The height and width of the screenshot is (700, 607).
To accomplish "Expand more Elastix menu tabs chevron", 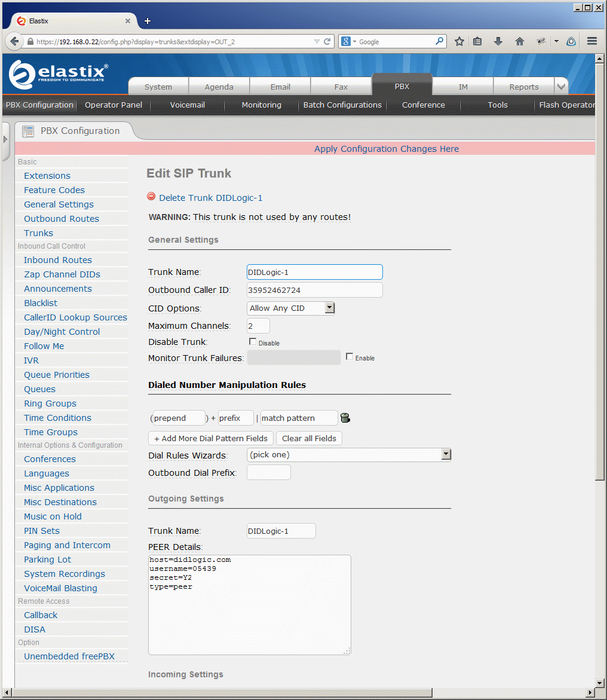I will click(561, 86).
